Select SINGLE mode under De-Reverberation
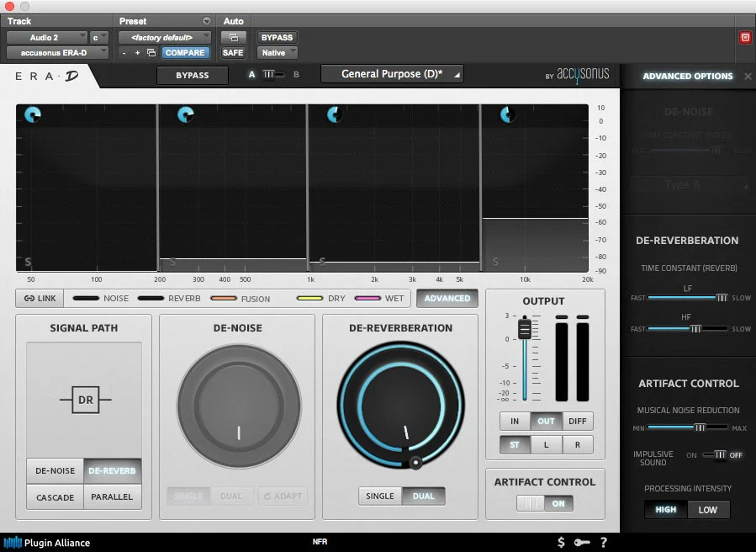 [x=380, y=496]
